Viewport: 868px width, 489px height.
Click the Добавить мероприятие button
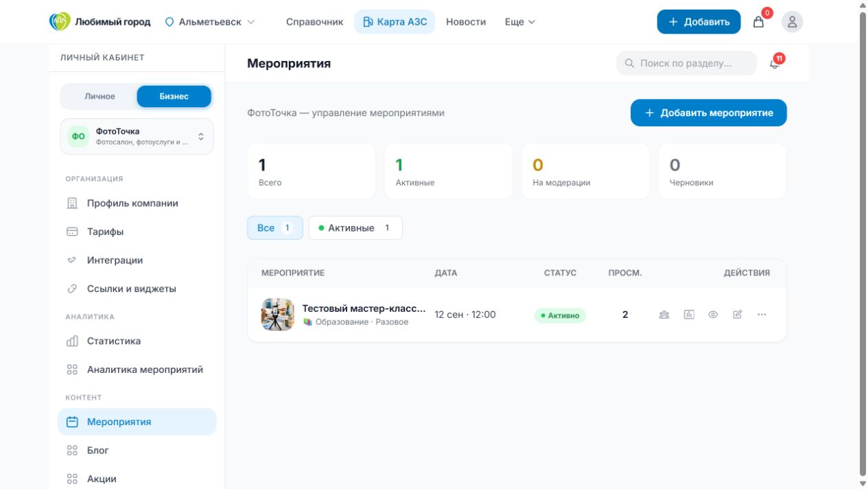coord(709,113)
